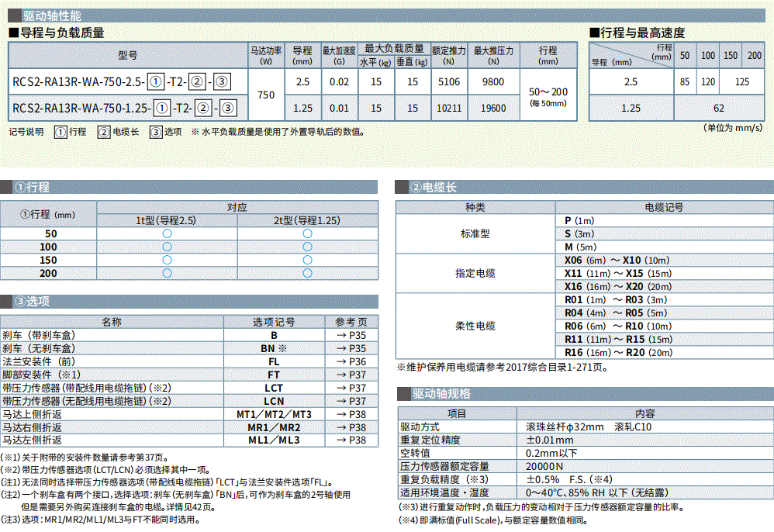Select stroke row 200 in ①行程 table
The width and height of the screenshot is (774, 532).
(x=189, y=274)
